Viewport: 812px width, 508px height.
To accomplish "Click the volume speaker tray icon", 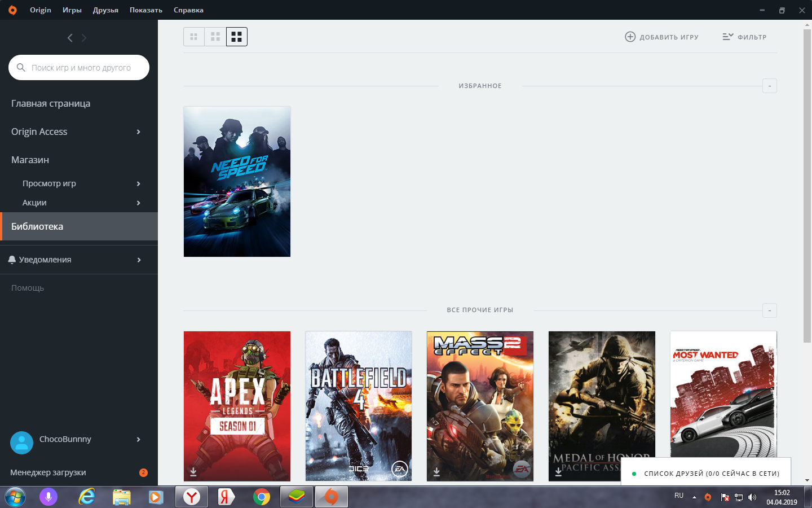I will pyautogui.click(x=752, y=497).
